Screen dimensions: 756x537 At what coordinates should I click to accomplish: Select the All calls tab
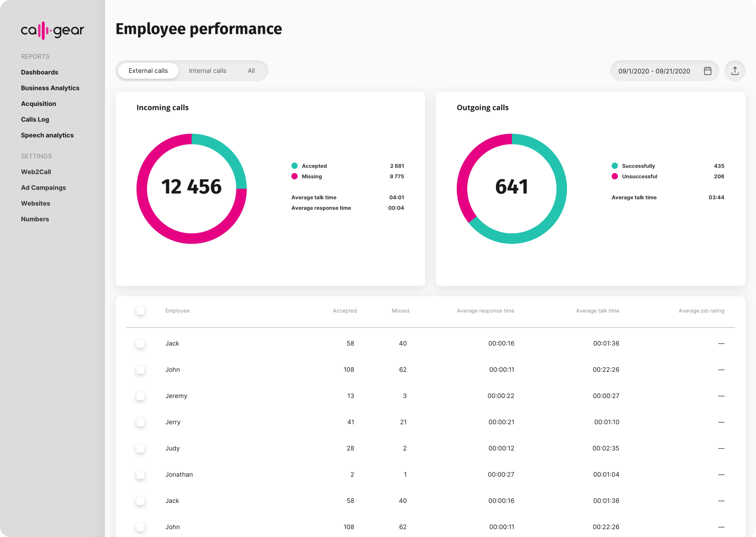tap(251, 71)
